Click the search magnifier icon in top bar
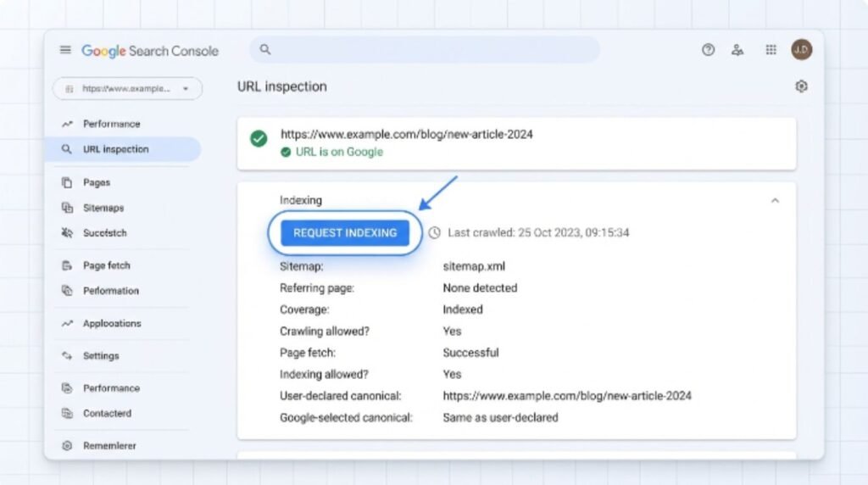 click(265, 49)
